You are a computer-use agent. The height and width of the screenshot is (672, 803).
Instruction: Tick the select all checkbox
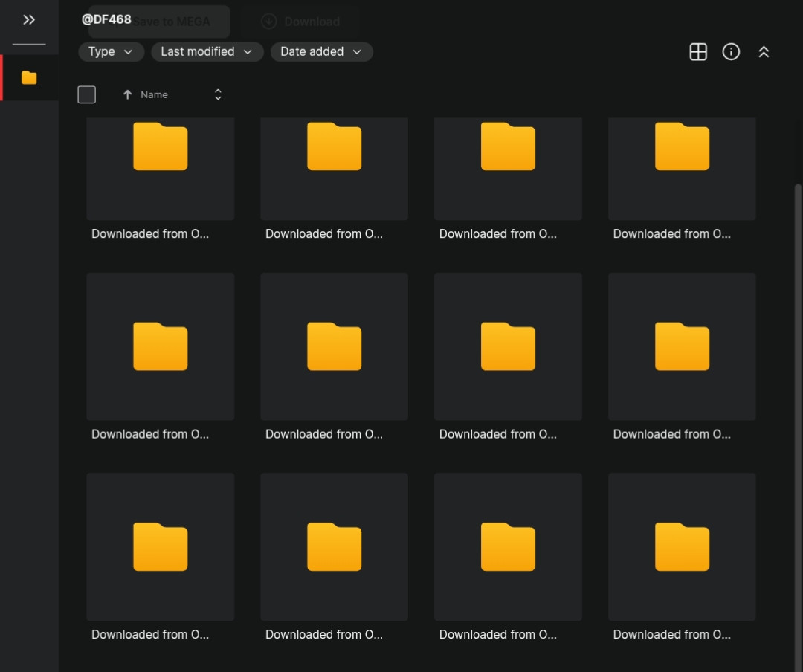point(87,94)
